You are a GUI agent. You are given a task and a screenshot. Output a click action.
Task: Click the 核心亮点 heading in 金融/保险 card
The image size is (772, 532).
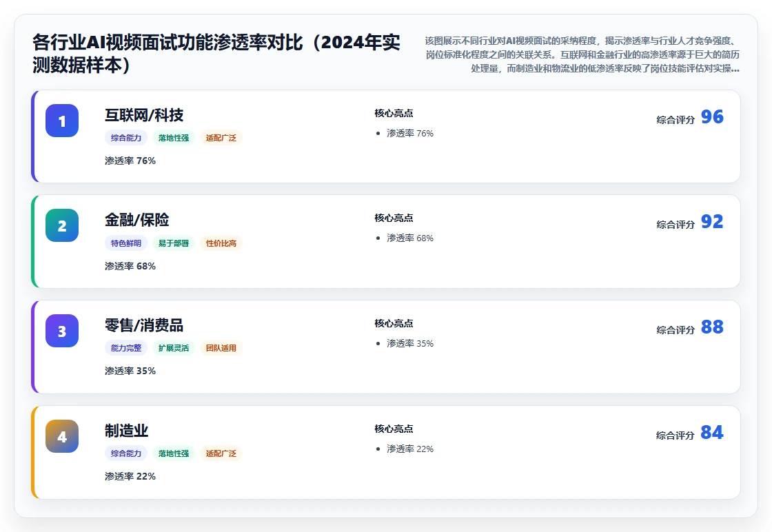click(x=394, y=218)
